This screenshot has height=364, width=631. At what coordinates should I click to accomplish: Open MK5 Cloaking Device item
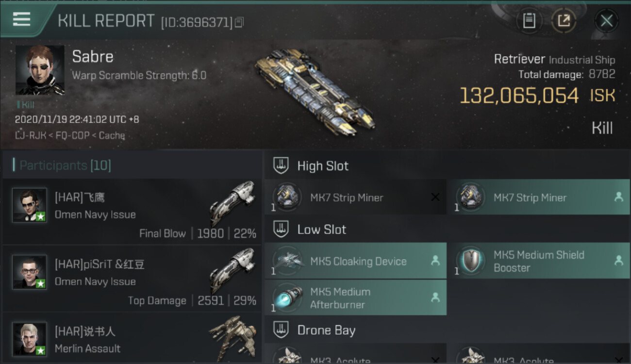coord(355,261)
